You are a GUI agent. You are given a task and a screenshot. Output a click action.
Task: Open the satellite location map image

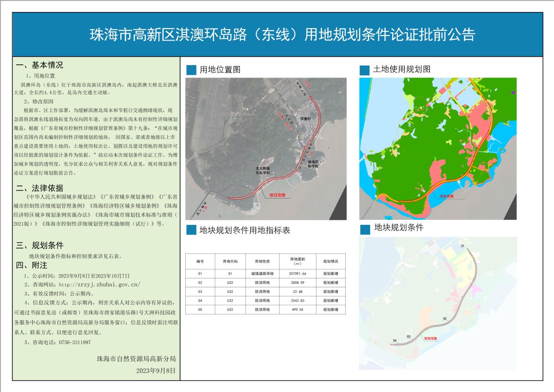coord(266,149)
